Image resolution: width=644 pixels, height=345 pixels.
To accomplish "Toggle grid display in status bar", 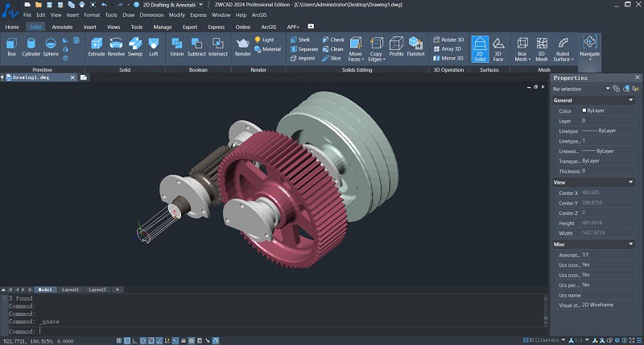I will (119, 340).
